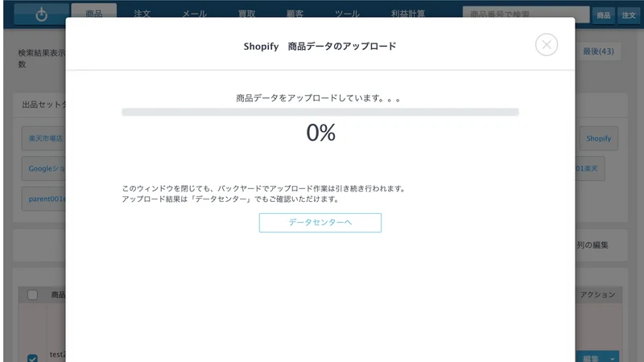Open the 注文 menu tab

coord(142,12)
